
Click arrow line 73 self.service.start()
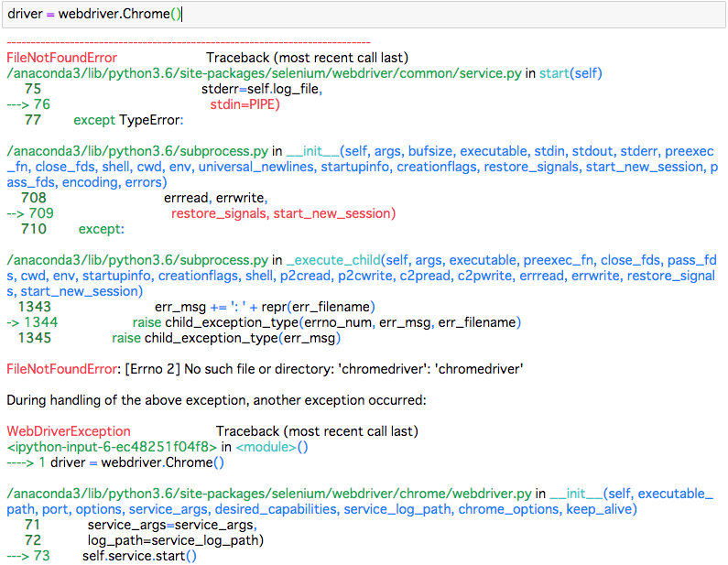(x=139, y=556)
